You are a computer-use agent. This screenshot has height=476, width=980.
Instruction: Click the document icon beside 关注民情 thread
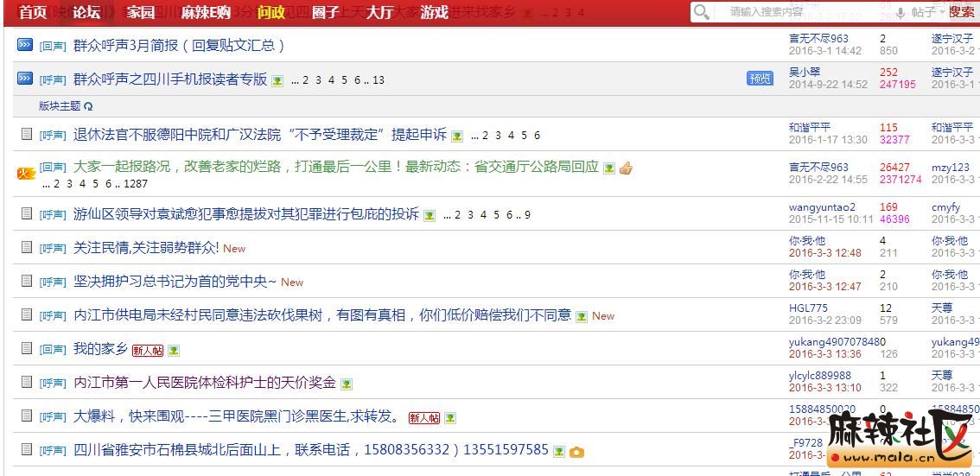tap(26, 248)
